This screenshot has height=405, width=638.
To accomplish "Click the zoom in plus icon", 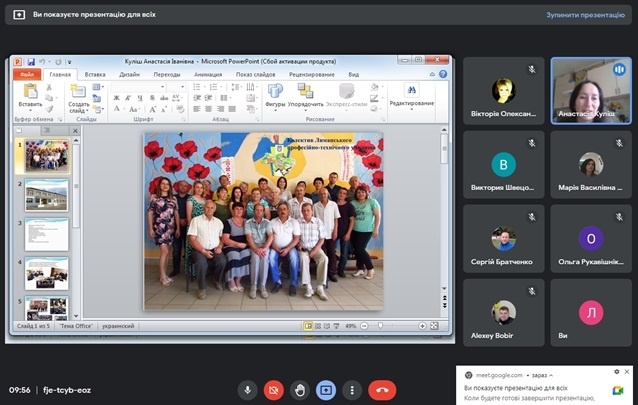I will 423,326.
